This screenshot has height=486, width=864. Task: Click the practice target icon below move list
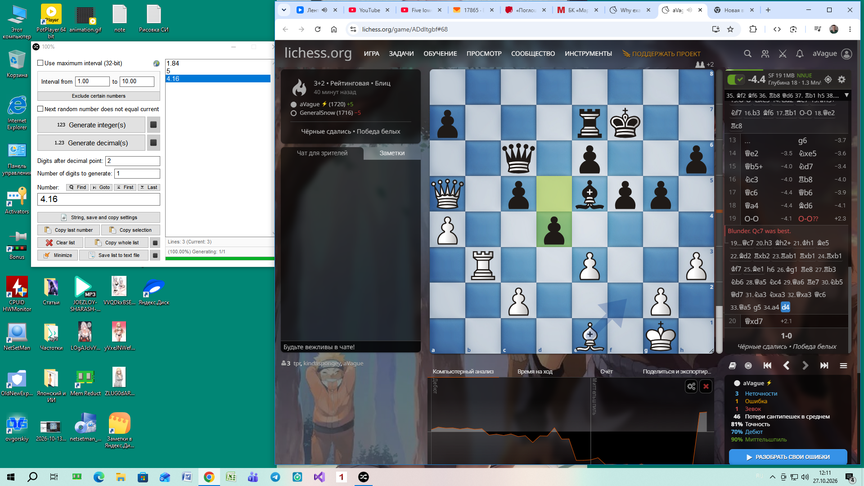[x=748, y=365]
